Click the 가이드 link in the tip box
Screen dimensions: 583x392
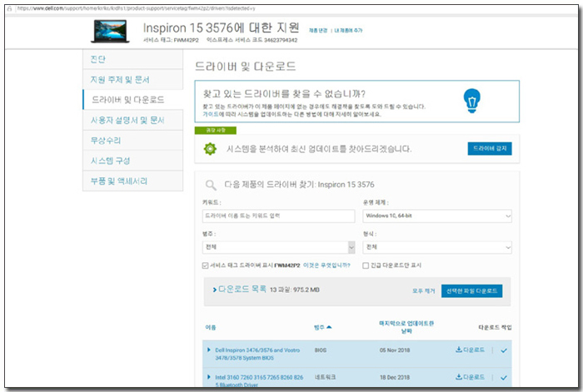coord(211,115)
